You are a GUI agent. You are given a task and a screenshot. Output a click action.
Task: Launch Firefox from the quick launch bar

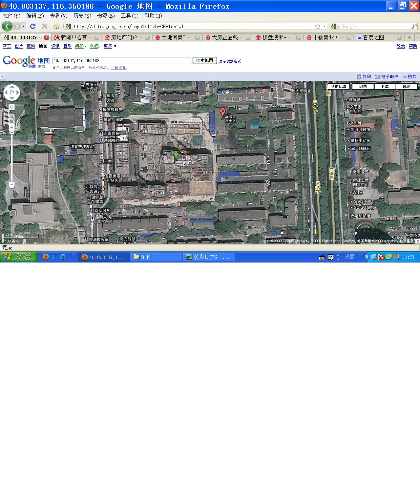46,257
